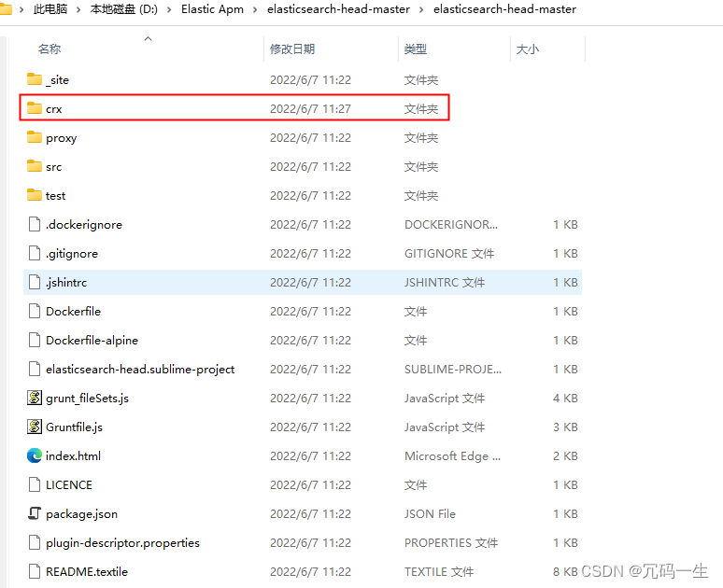The height and width of the screenshot is (588, 723).
Task: Select the proxy folder icon
Action: [35, 137]
